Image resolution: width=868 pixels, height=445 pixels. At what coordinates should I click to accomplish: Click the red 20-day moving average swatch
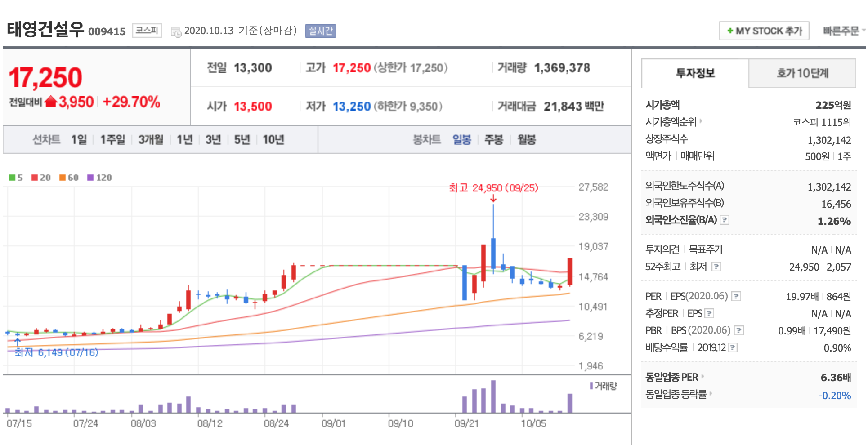pos(35,178)
